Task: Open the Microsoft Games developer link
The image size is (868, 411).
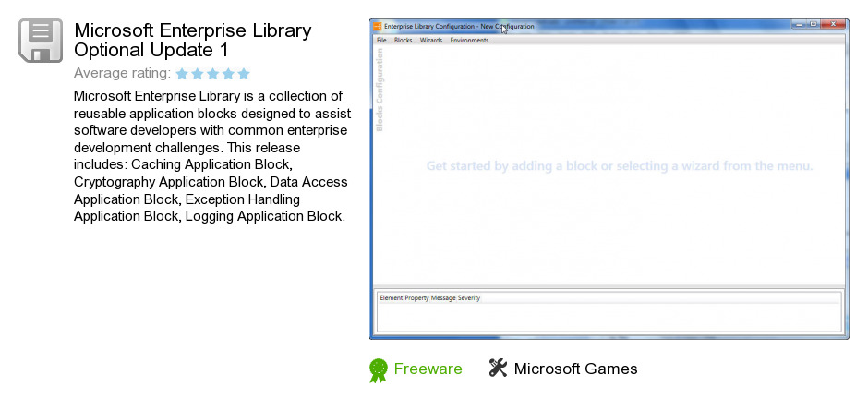Action: coord(575,369)
